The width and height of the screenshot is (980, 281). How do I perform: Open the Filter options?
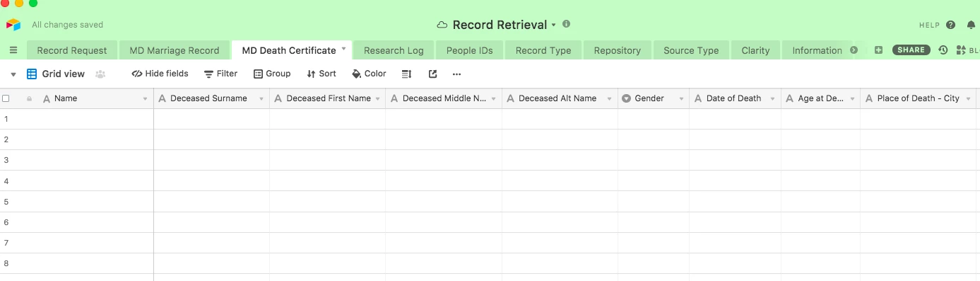pos(220,74)
